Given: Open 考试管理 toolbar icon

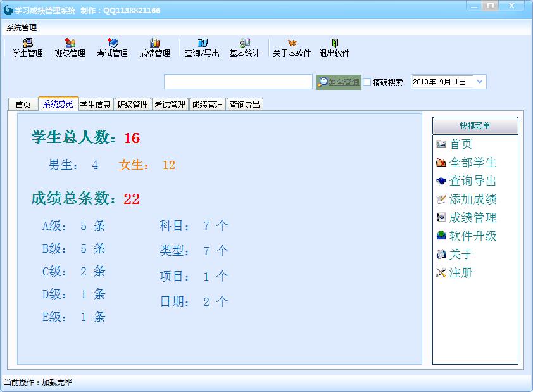Looking at the screenshot, I should [113, 48].
